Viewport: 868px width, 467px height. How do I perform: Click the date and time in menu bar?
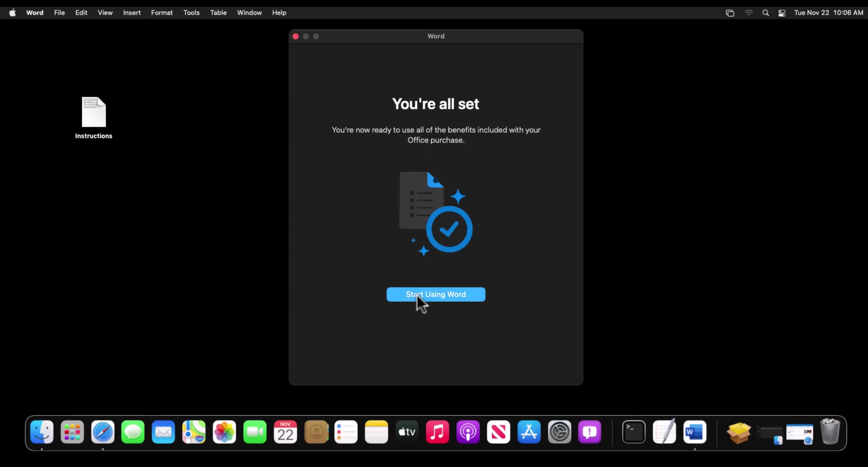coord(828,13)
